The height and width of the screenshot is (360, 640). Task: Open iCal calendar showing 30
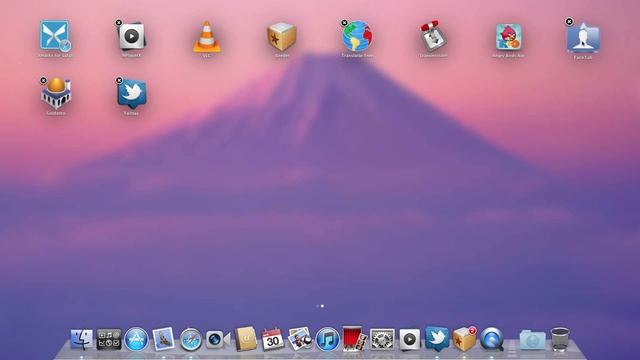pos(272,339)
